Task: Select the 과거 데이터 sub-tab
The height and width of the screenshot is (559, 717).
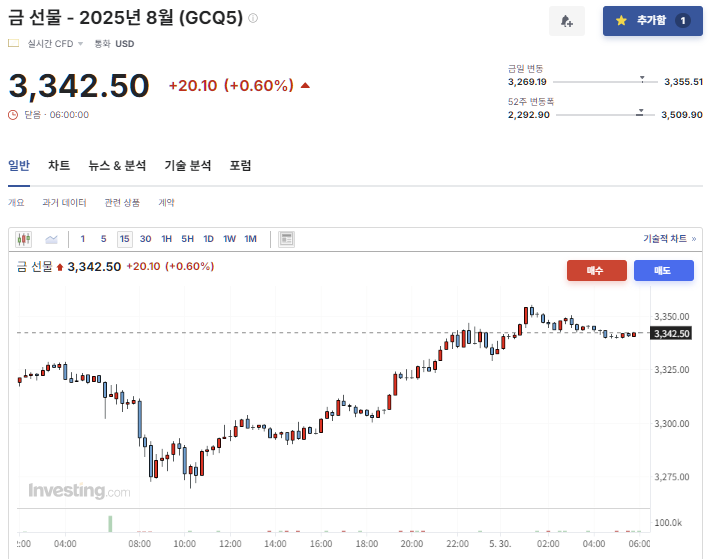Action: pos(64,202)
